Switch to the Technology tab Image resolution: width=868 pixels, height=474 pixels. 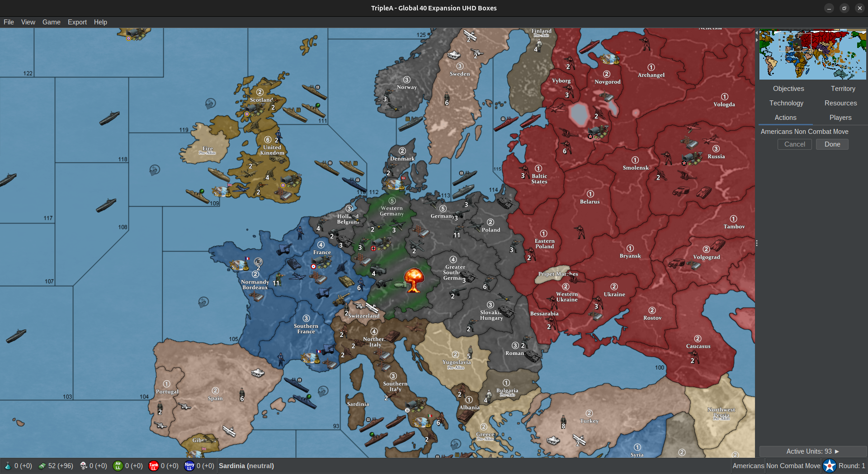(x=786, y=103)
